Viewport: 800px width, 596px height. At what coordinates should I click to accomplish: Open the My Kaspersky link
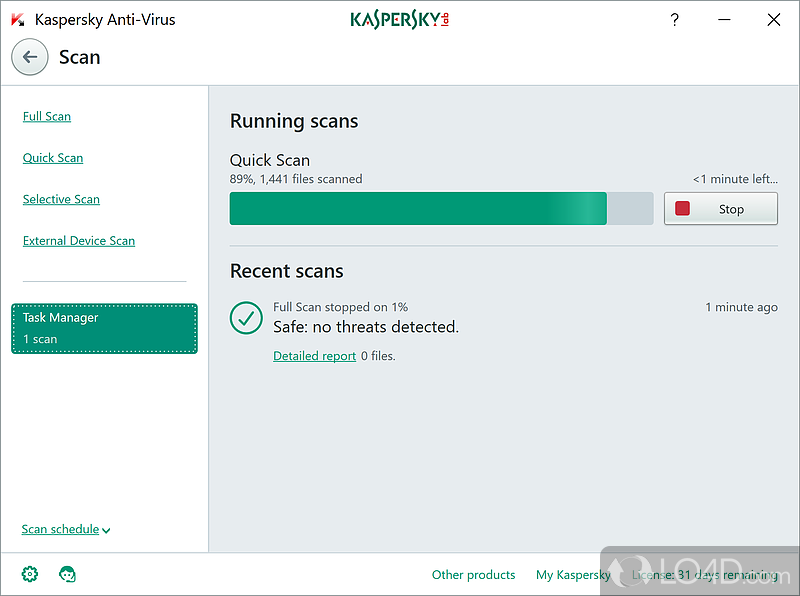[x=573, y=575]
